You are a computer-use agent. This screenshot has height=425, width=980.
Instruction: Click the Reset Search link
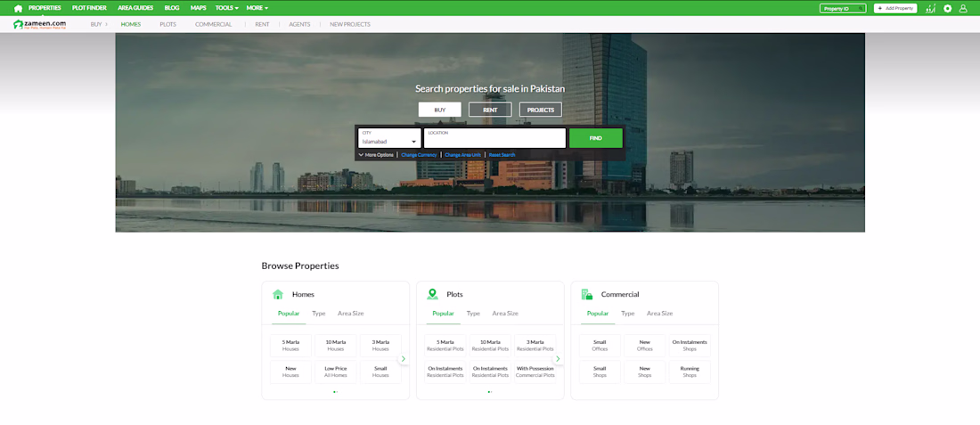[x=502, y=154]
